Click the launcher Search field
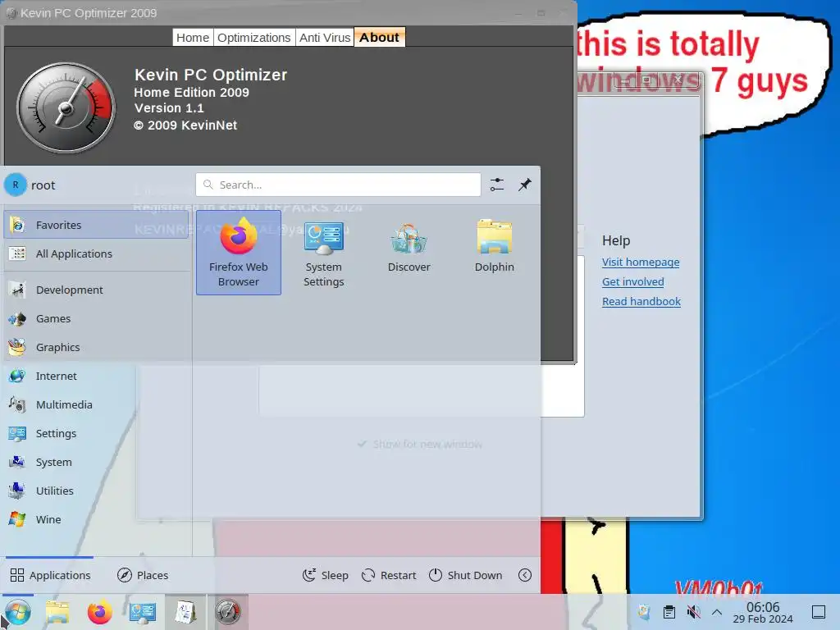This screenshot has width=840, height=630. (x=338, y=185)
